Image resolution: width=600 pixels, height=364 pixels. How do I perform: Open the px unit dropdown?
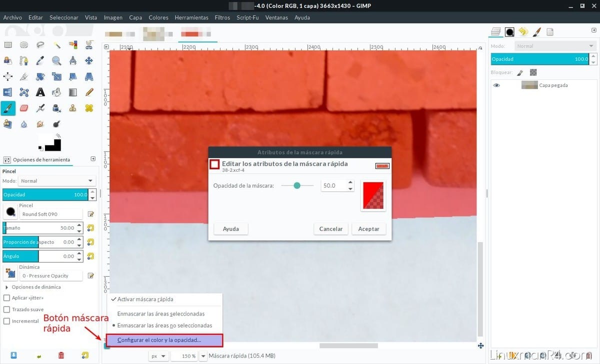click(x=160, y=356)
